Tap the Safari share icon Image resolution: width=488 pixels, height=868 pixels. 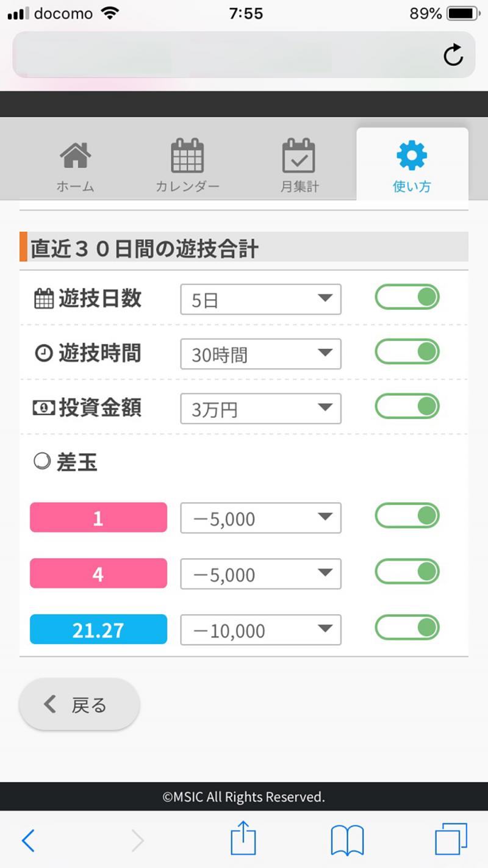coord(243,840)
